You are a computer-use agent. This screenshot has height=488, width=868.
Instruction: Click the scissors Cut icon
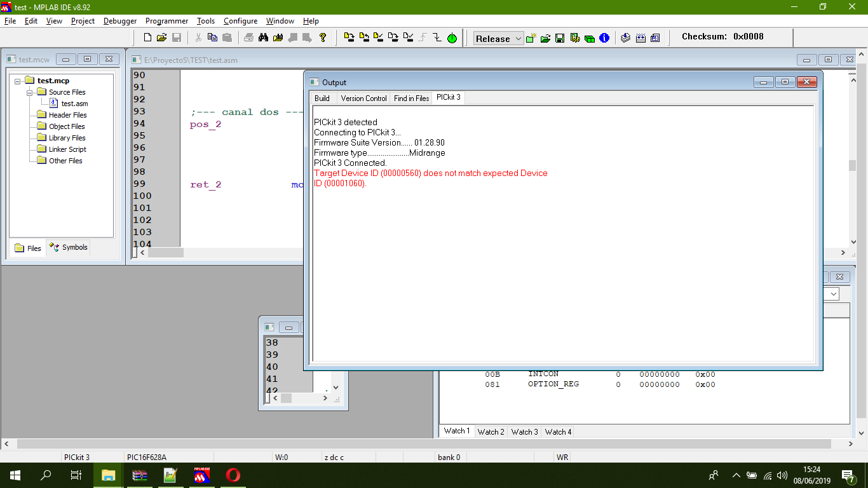pyautogui.click(x=198, y=37)
